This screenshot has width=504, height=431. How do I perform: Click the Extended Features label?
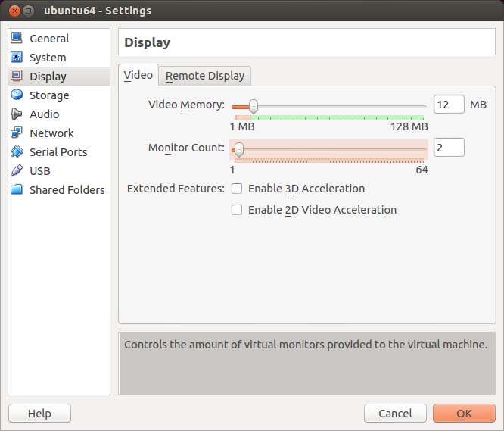(176, 189)
